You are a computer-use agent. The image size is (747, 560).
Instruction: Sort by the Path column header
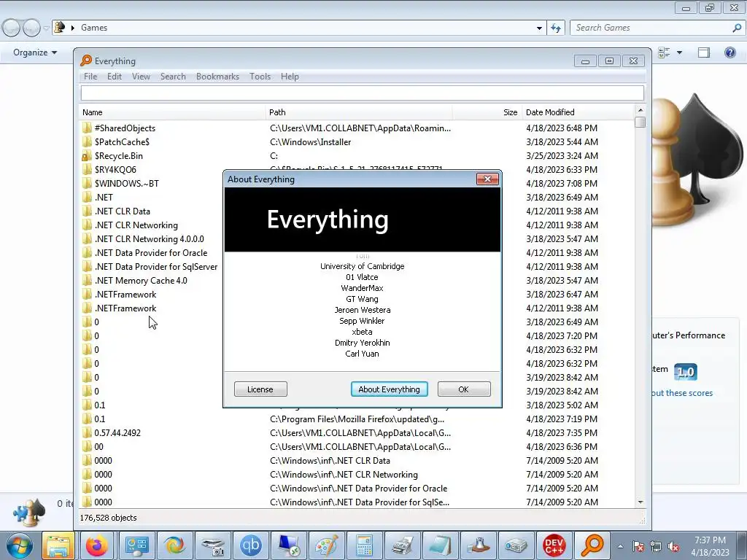click(359, 112)
